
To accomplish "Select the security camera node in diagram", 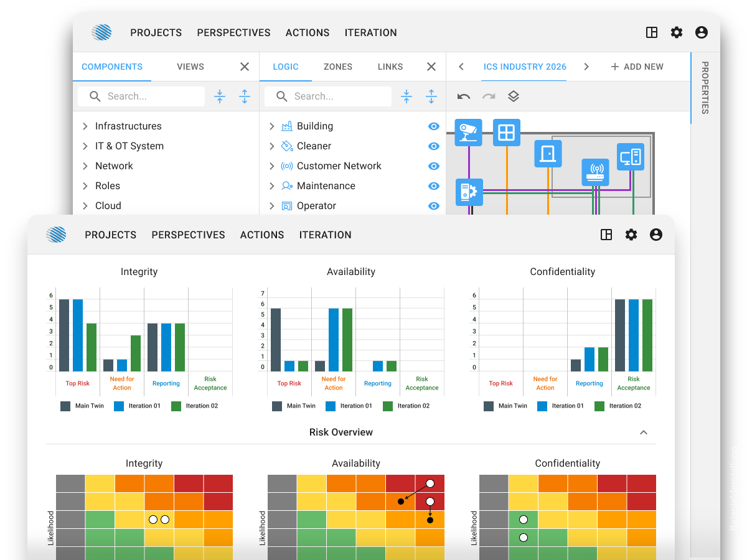I will click(467, 131).
